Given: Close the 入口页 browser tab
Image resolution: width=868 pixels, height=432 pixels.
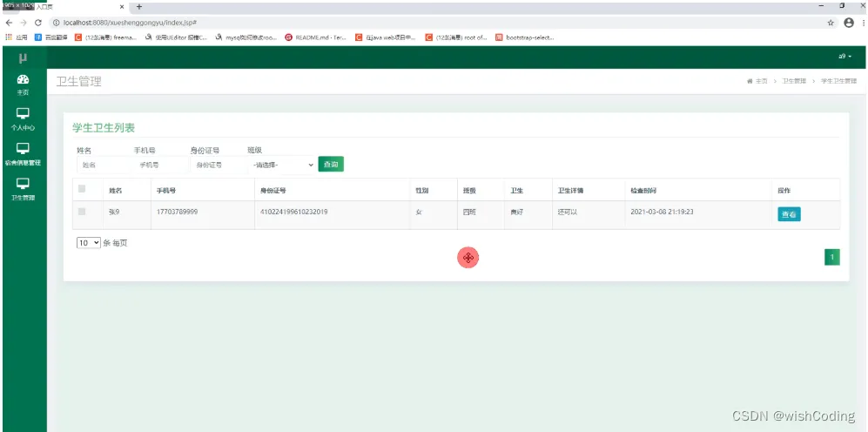Looking at the screenshot, I should point(122,7).
